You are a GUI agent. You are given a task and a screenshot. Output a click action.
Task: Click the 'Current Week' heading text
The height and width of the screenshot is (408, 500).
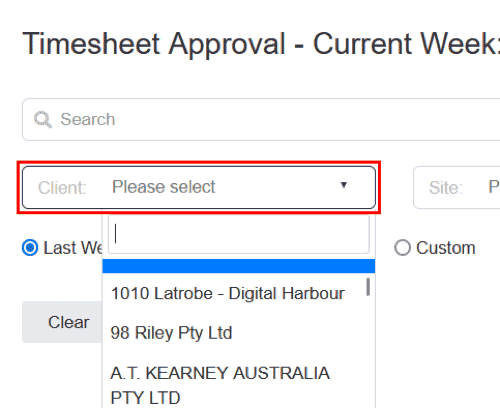coord(406,44)
